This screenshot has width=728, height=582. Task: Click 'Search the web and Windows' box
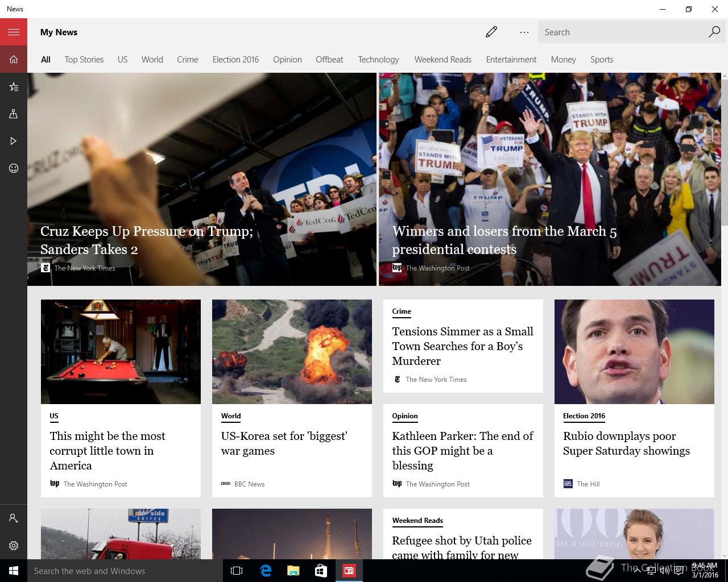pyautogui.click(x=125, y=571)
